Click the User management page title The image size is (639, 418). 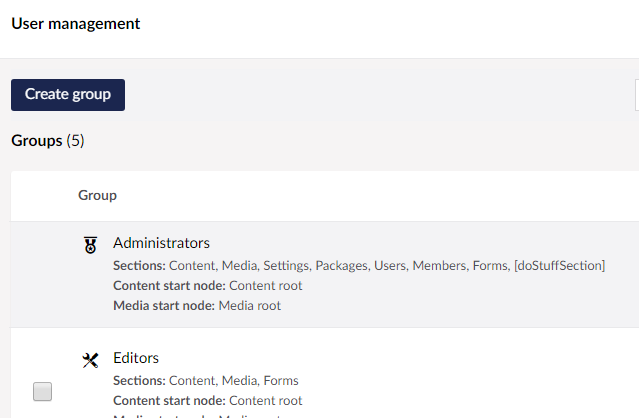tap(76, 24)
